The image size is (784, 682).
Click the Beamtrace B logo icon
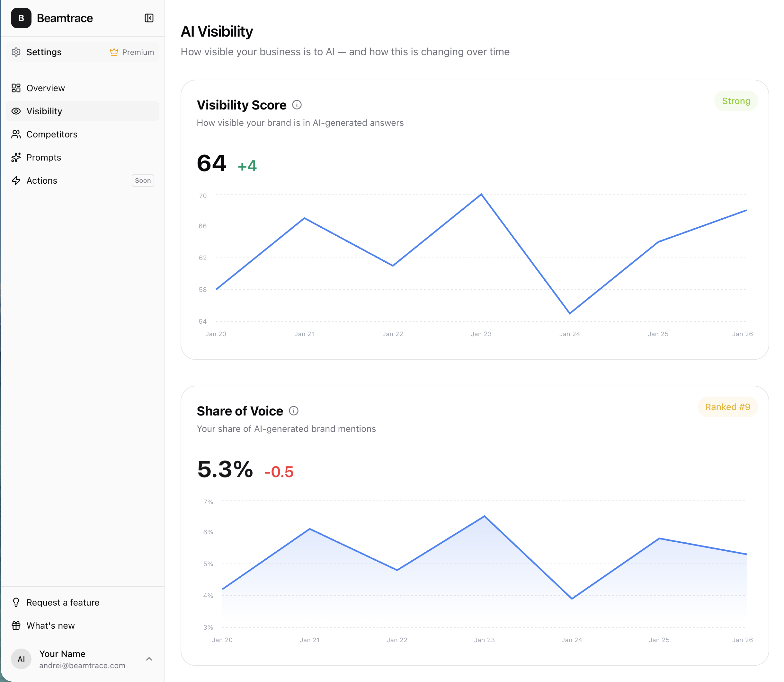21,18
